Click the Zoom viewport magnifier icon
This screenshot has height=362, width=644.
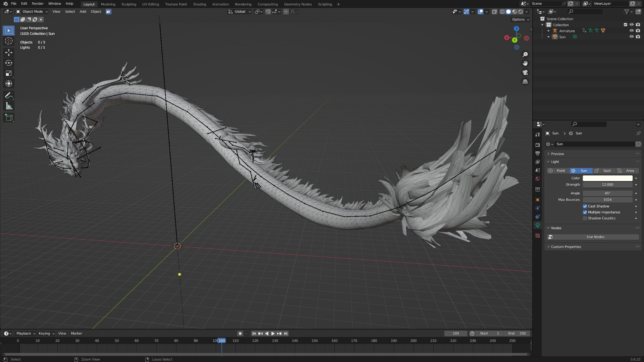(x=525, y=55)
